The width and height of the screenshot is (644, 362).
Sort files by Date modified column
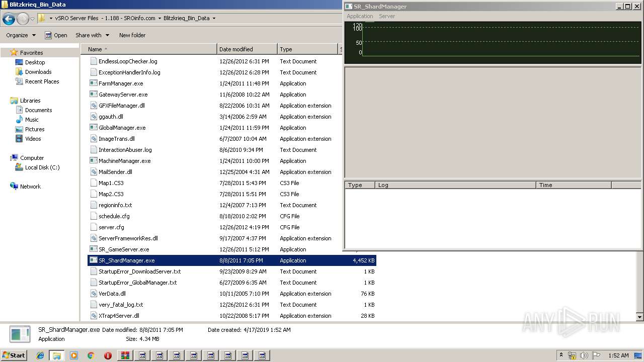(247, 49)
